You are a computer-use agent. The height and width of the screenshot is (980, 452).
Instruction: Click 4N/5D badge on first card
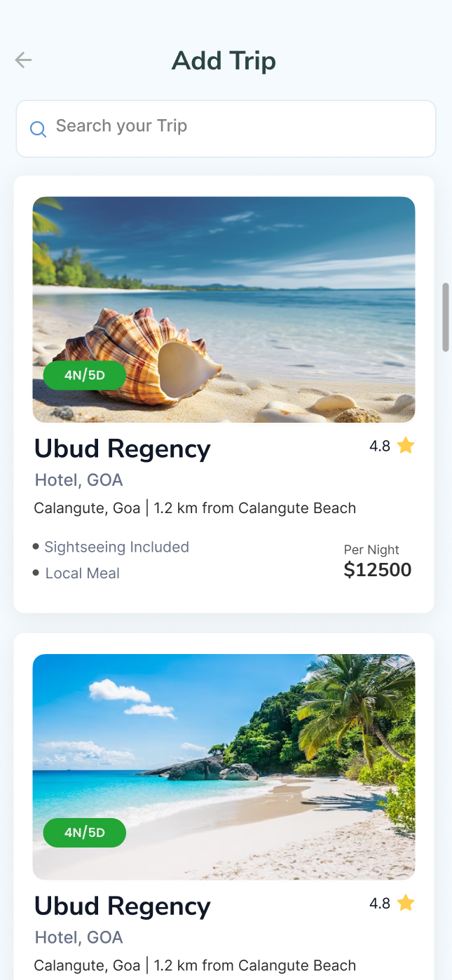pyautogui.click(x=85, y=375)
